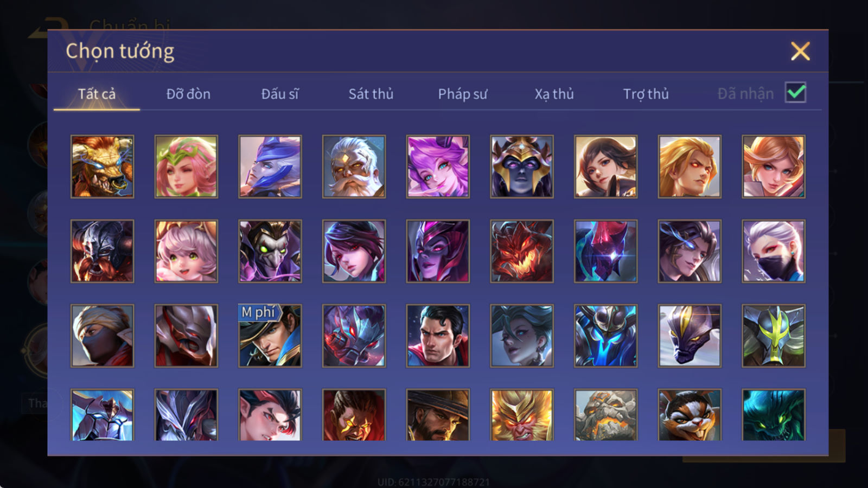
Task: Open the Sát thủ tab
Action: [x=371, y=94]
